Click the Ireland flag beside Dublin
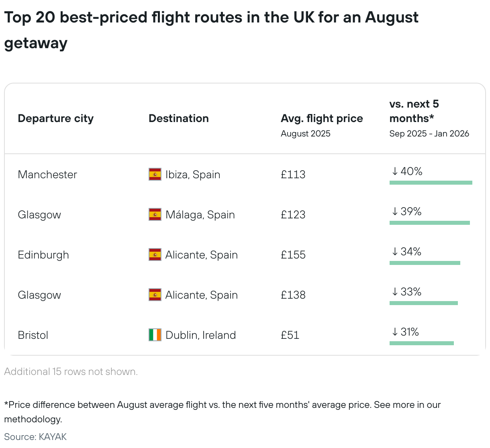490x448 pixels. click(x=155, y=335)
